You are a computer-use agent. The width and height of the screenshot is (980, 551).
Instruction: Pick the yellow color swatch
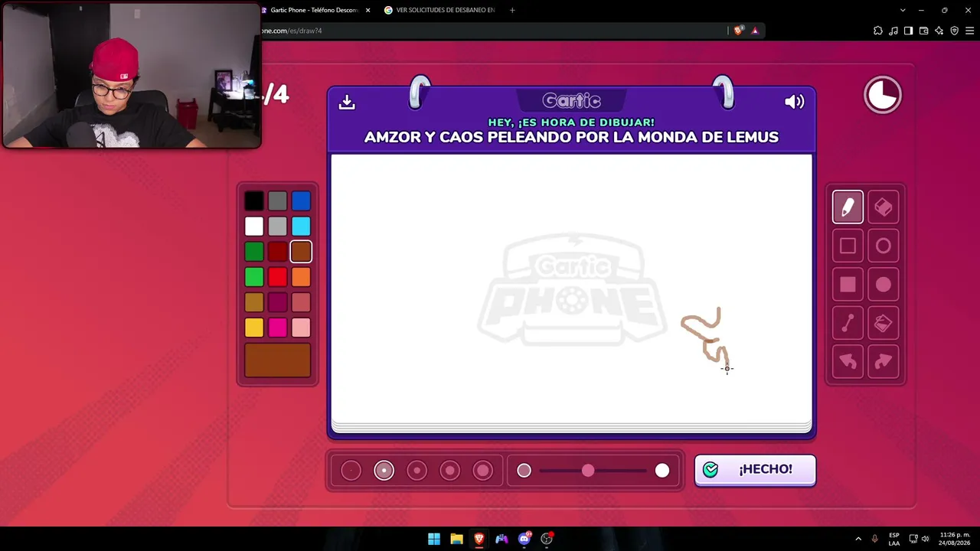254,328
